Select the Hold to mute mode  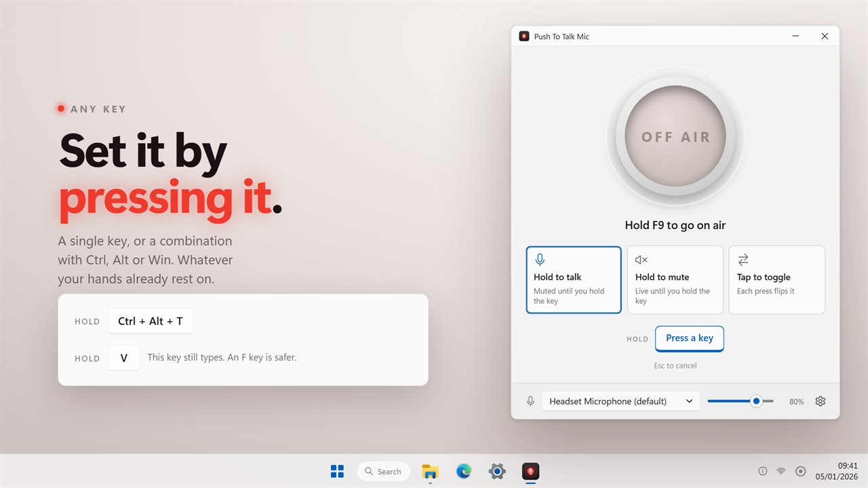point(675,280)
